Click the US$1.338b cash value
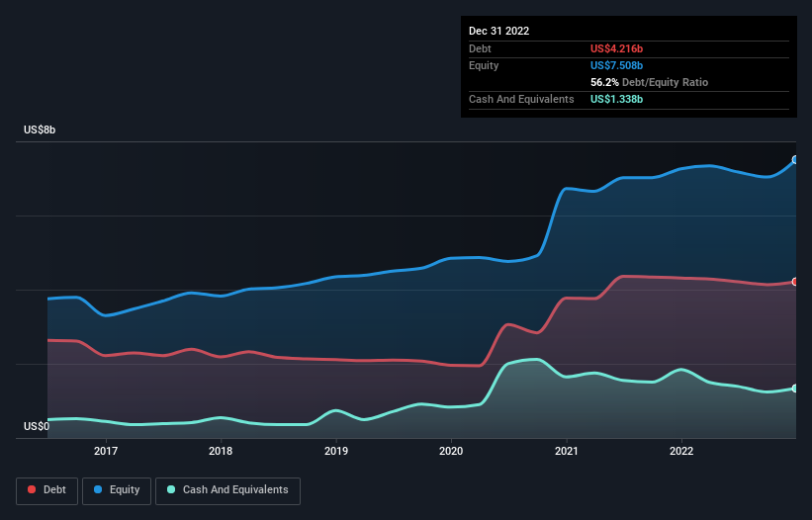The height and width of the screenshot is (520, 812). 617,99
